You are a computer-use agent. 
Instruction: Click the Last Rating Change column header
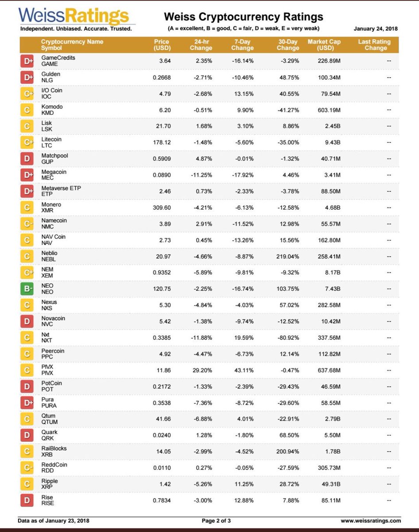(x=375, y=45)
